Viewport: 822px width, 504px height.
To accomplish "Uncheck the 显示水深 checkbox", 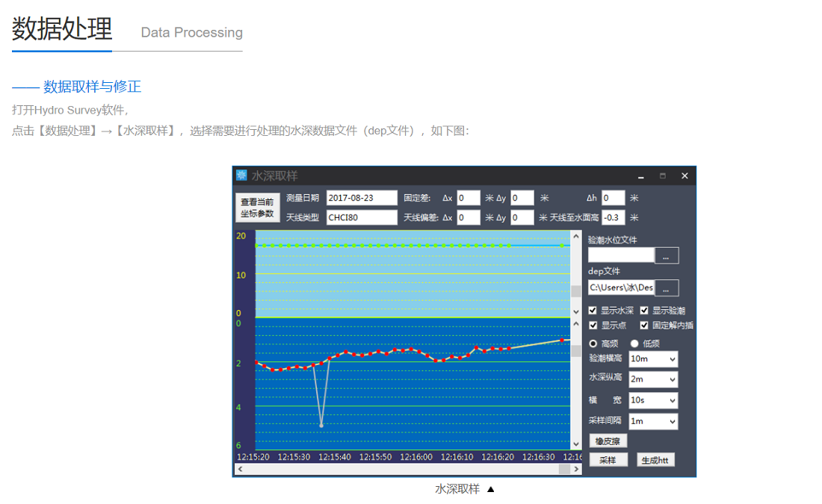I will coord(593,311).
